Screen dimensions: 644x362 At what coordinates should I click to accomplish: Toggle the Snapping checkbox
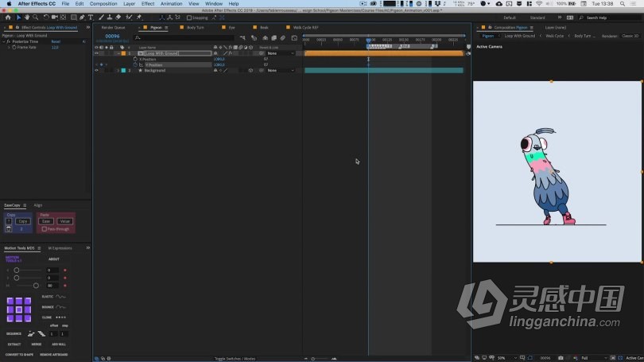point(189,18)
